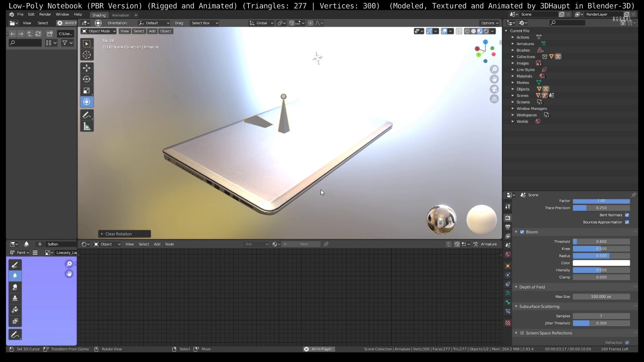Select the Move tool in viewport toolbar

click(x=87, y=68)
